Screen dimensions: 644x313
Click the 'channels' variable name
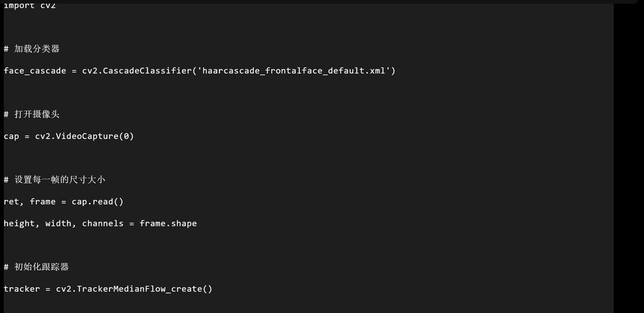tap(103, 224)
